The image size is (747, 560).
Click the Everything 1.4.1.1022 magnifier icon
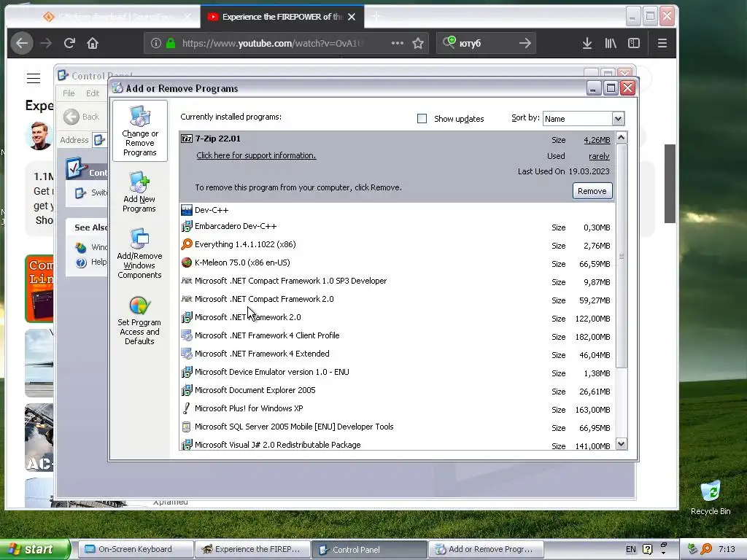[x=186, y=244]
